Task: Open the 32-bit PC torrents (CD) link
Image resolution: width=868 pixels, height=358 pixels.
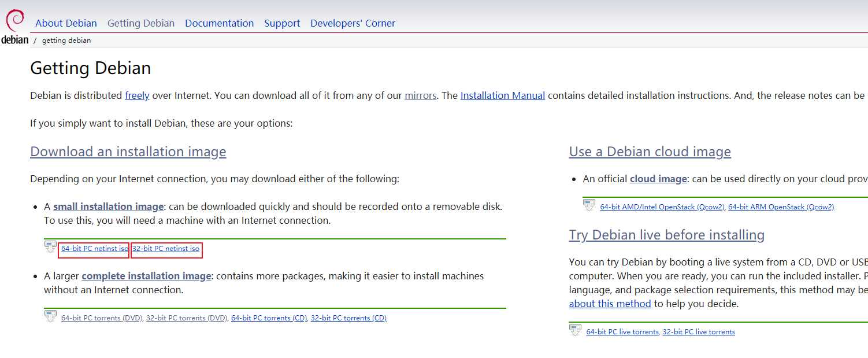Action: click(348, 318)
